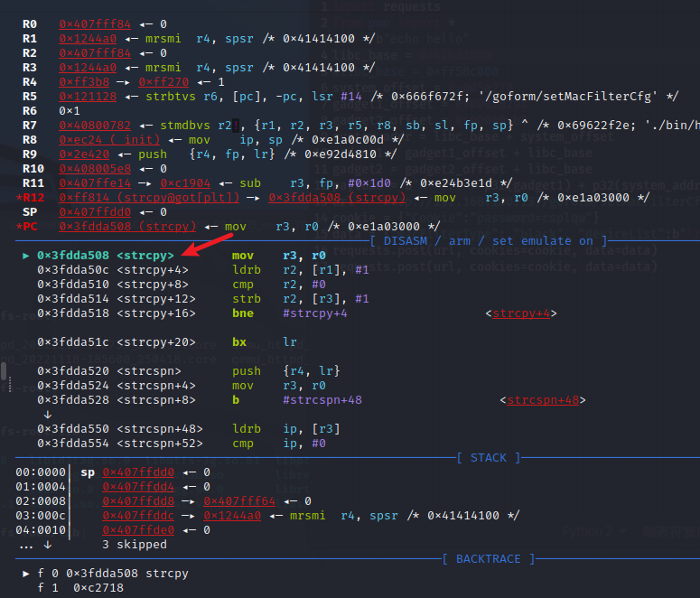This screenshot has width=700, height=598.
Task: Open address 0x407fff84 in register R0
Action: point(95,23)
